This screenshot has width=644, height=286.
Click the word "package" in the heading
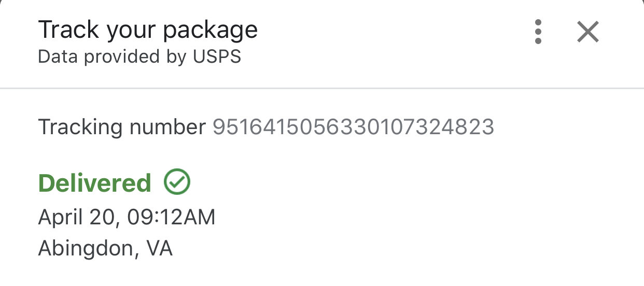point(211,31)
